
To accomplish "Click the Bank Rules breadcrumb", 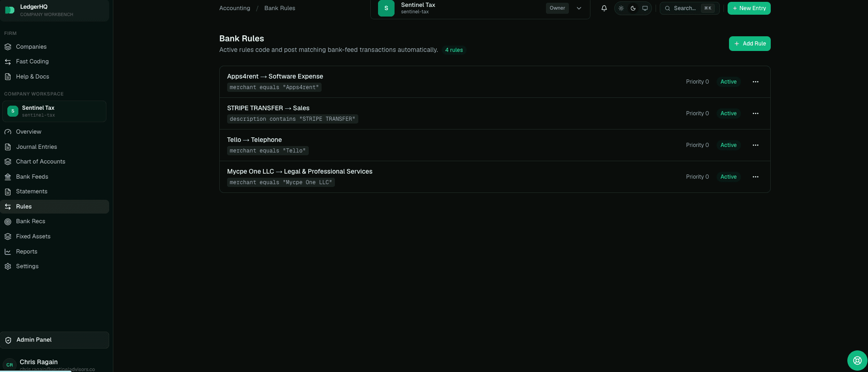I will (280, 8).
